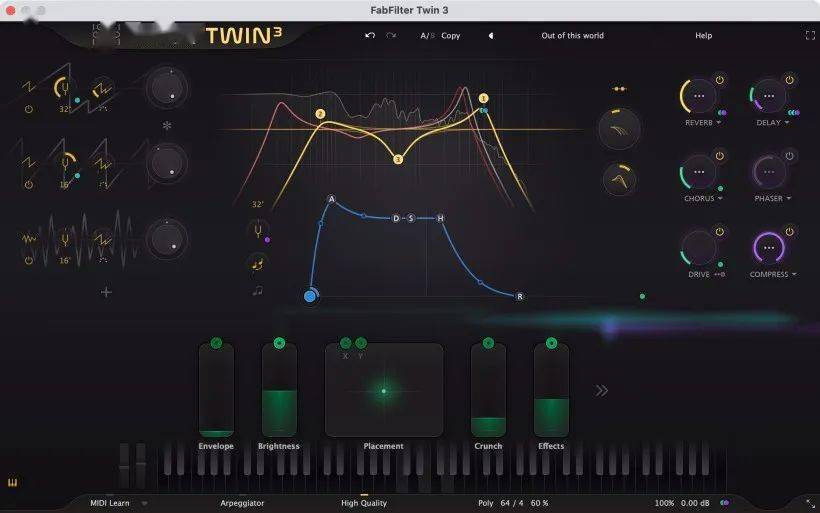
Task: Toggle Chorus effect power button
Action: pyautogui.click(x=720, y=156)
